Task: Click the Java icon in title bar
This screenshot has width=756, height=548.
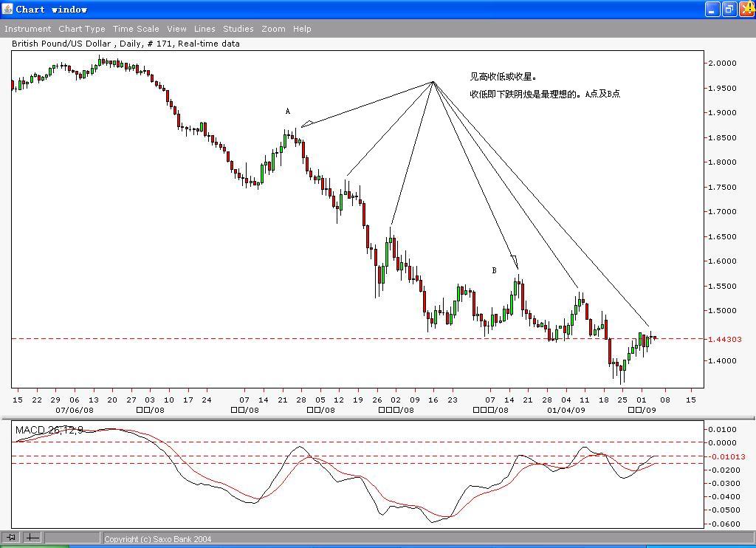Action: click(x=7, y=9)
